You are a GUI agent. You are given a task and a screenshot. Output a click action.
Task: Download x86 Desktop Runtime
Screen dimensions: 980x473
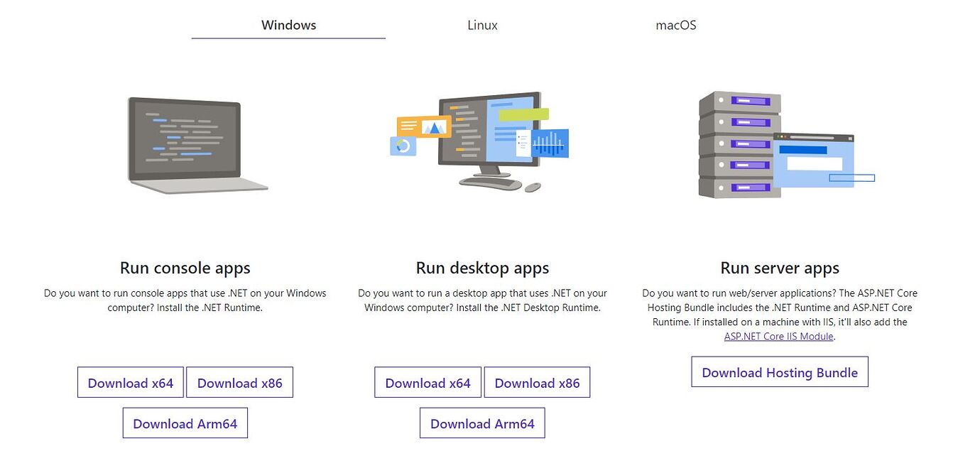click(x=537, y=382)
